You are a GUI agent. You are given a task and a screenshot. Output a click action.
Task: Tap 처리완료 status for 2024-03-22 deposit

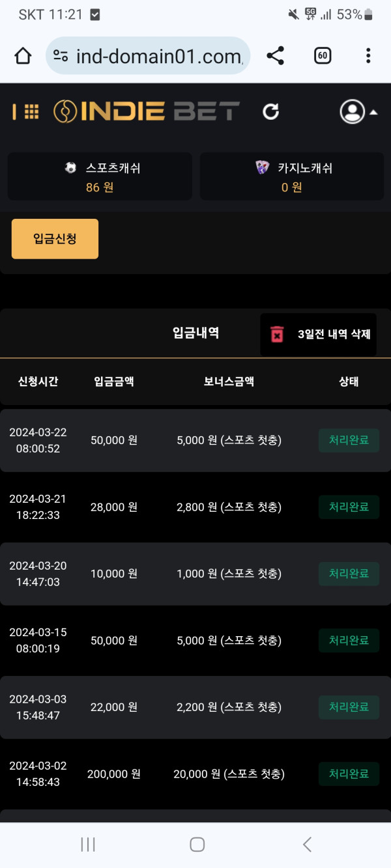[x=349, y=440]
